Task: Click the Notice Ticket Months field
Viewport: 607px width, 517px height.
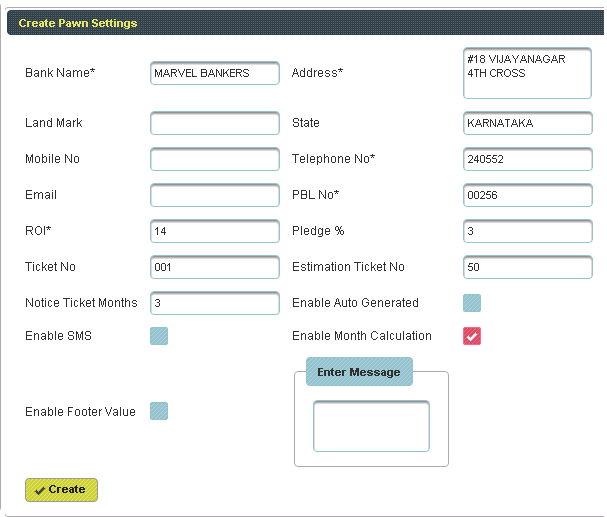Action: click(214, 303)
